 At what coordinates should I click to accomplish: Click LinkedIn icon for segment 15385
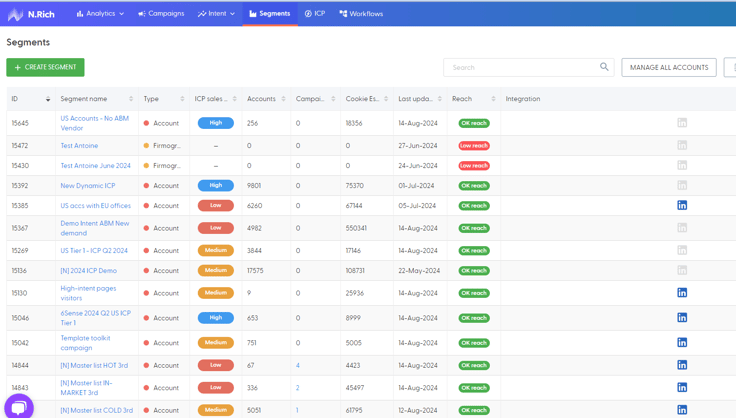[x=682, y=205]
